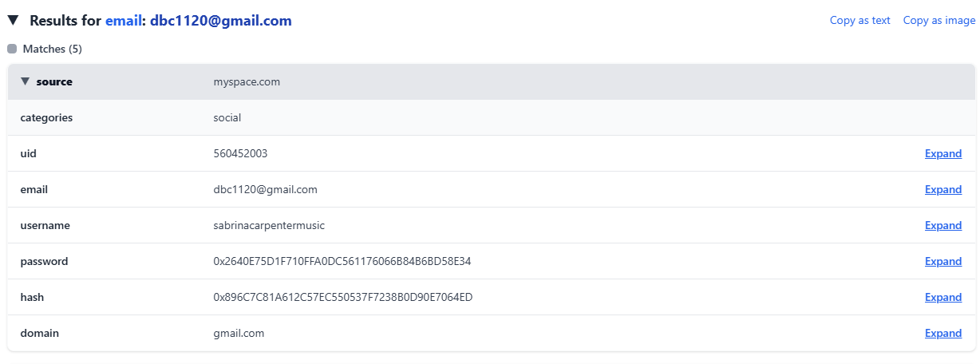
Task: Expand the password row
Action: pyautogui.click(x=942, y=261)
